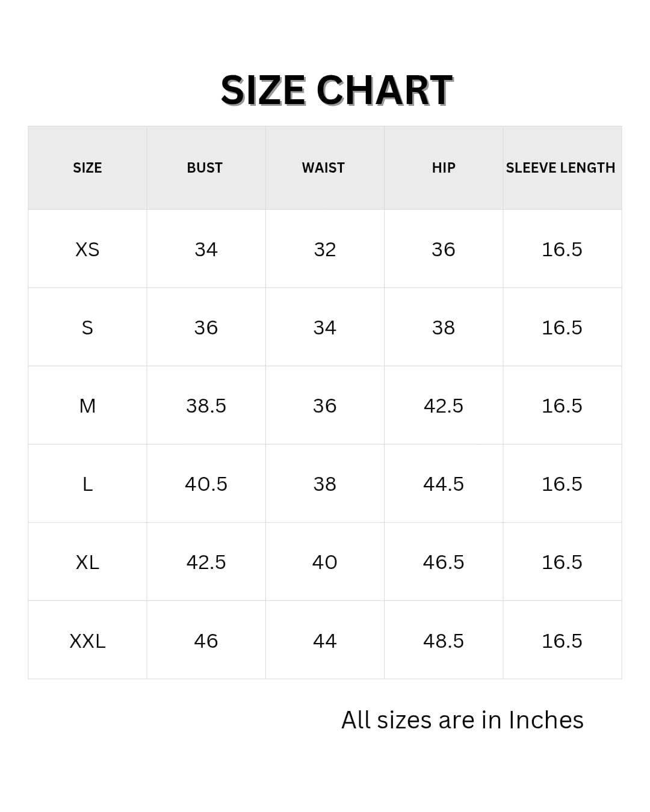Select the HIP column header
This screenshot has width=650, height=812.
[x=444, y=168]
